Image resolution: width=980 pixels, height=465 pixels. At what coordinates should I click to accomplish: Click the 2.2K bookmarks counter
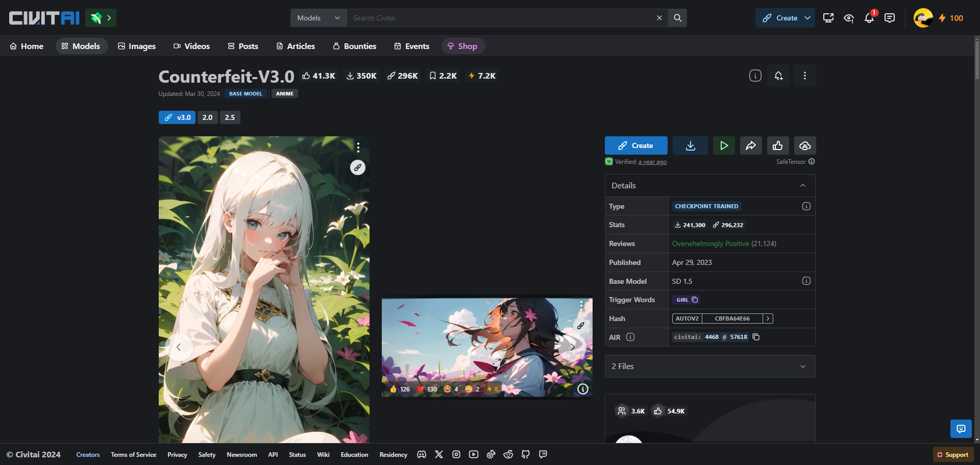coord(443,76)
